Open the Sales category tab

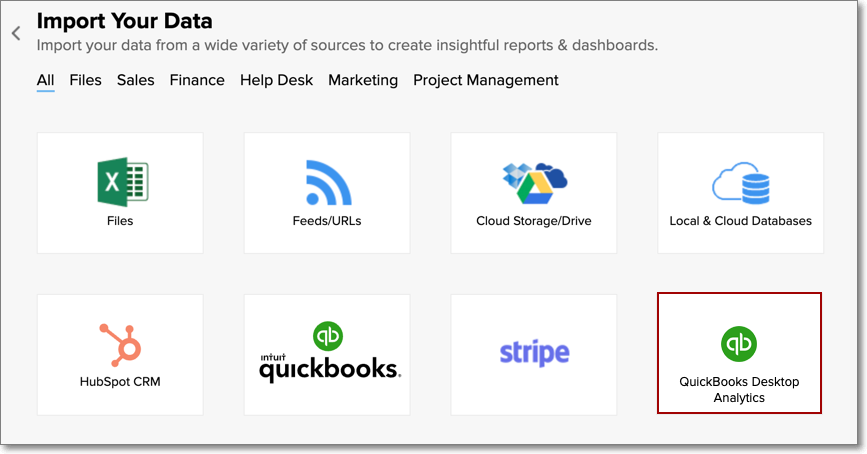(135, 80)
